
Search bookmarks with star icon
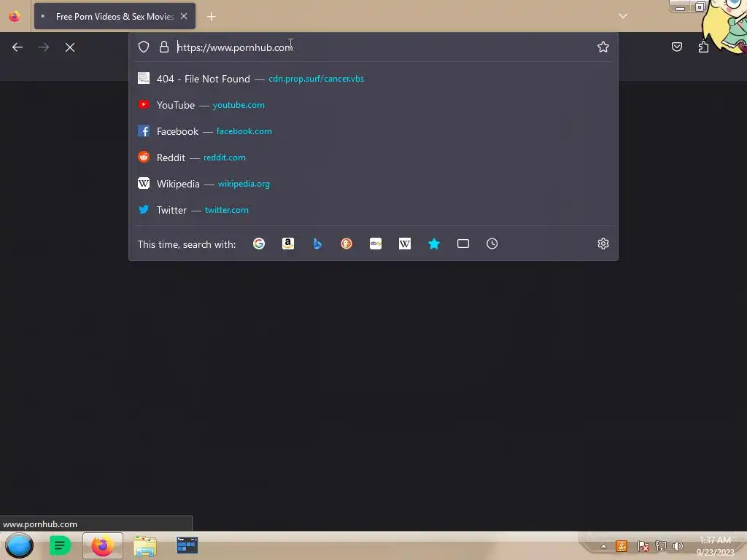[x=433, y=244]
